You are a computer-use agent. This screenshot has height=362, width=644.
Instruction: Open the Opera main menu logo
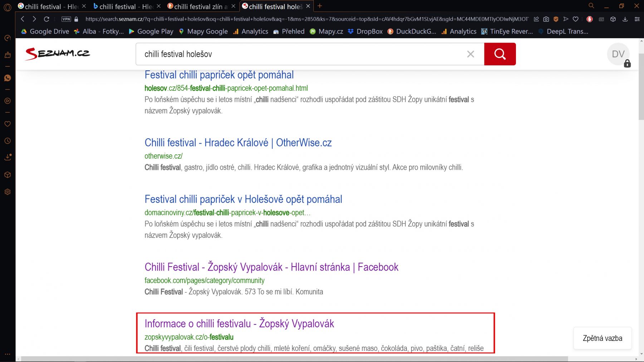point(8,6)
